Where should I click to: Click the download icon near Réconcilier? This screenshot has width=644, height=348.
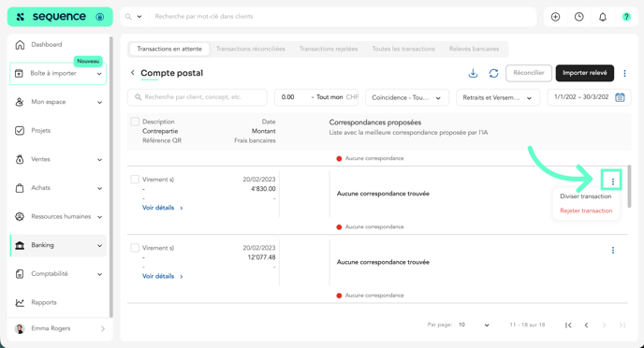(473, 73)
